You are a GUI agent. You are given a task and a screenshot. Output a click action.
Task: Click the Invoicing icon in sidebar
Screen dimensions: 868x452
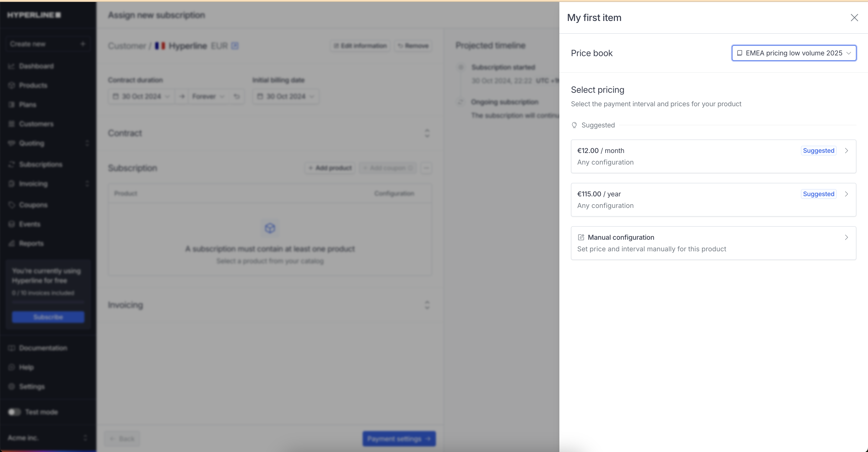click(12, 184)
